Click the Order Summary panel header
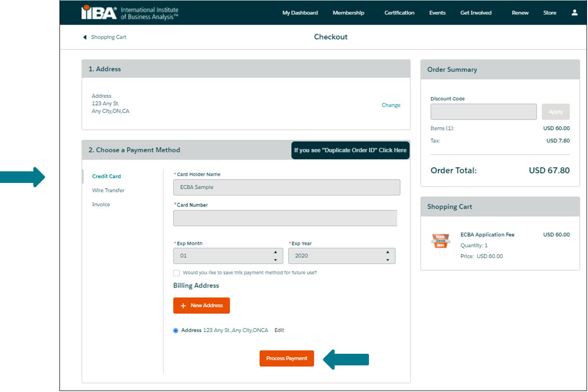The height and width of the screenshot is (392, 588). 500,70
